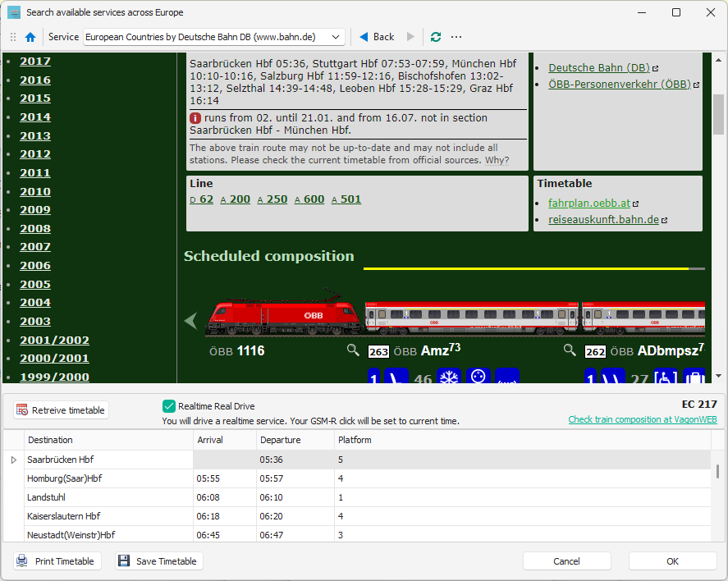Image resolution: width=728 pixels, height=581 pixels.
Task: Click the printer icon on Print Timetable
Action: pos(22,561)
